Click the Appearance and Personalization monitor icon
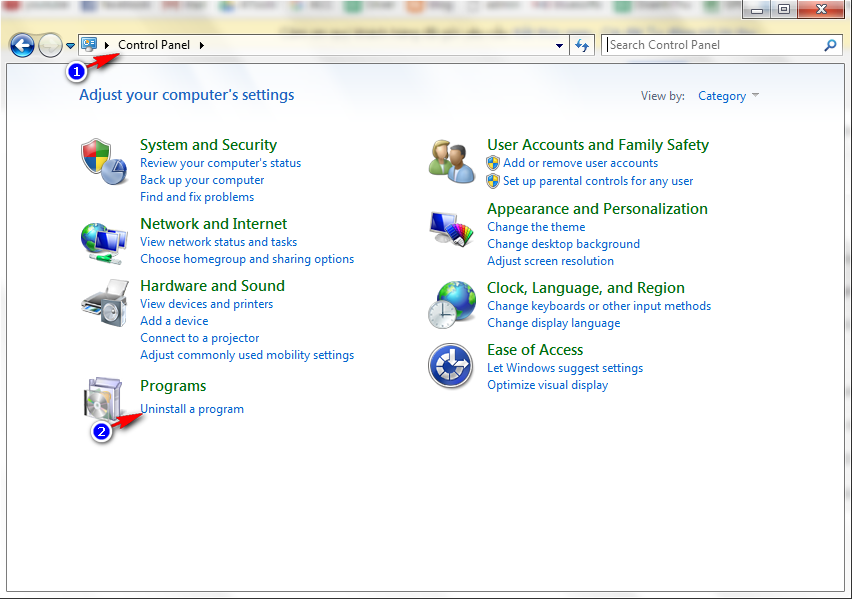Screen dimensions: 852x599 click(451, 229)
